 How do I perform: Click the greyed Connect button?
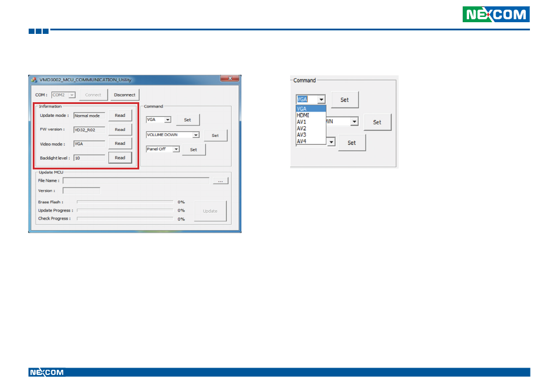[93, 95]
